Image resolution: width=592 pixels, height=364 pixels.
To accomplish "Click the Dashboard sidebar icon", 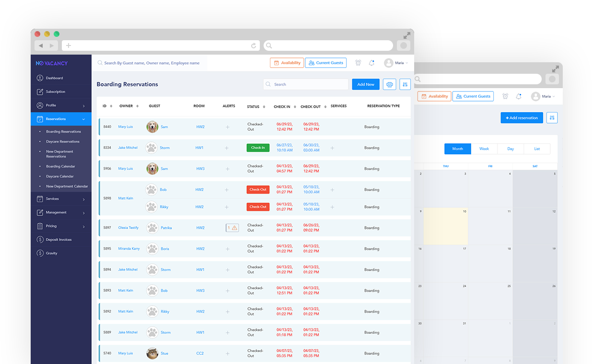I will 40,78.
